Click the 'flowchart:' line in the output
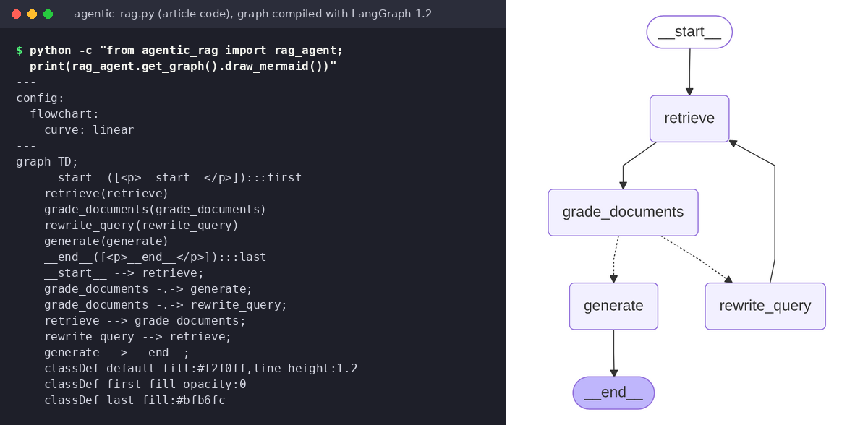 [x=64, y=114]
